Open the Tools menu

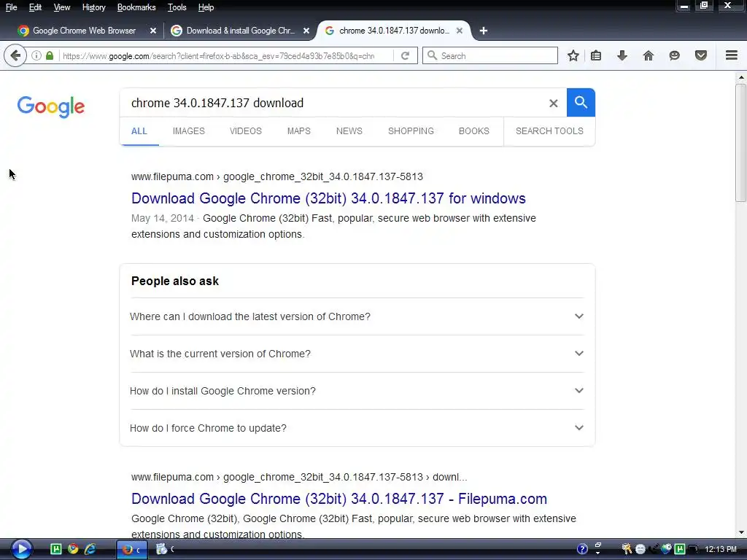tap(177, 7)
